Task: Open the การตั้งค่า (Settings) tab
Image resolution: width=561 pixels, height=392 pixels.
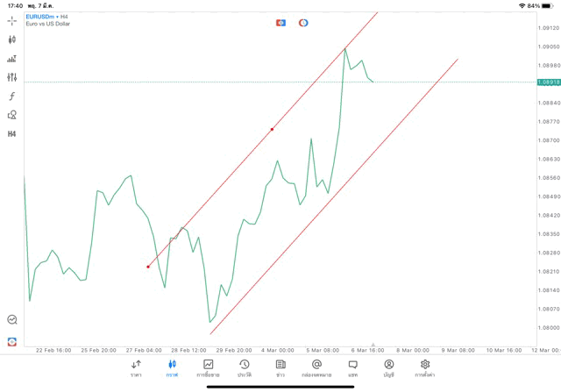Action: [x=425, y=368]
